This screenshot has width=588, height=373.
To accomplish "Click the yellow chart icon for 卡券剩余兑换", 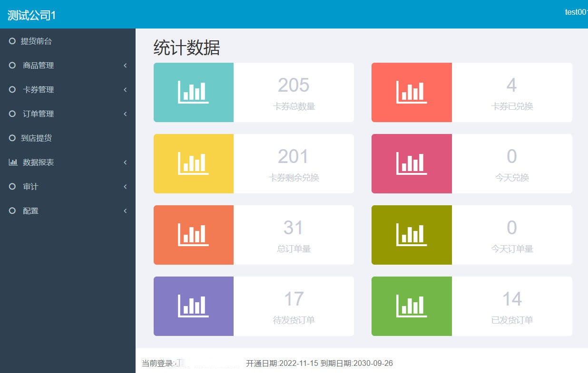I will pos(193,163).
